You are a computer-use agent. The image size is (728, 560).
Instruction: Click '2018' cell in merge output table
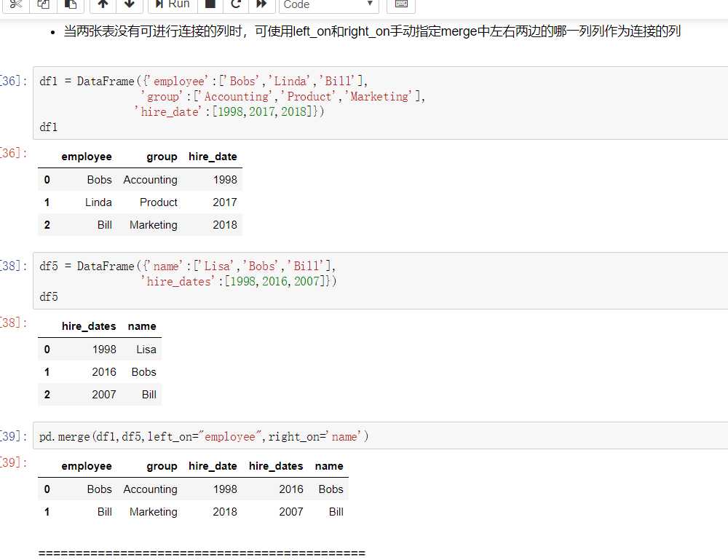[225, 512]
